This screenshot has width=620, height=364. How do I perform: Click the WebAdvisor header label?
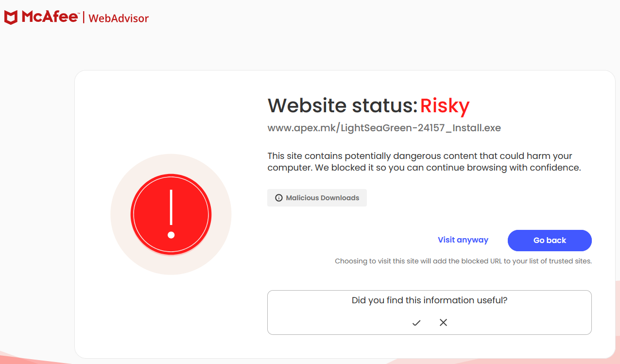point(119,18)
